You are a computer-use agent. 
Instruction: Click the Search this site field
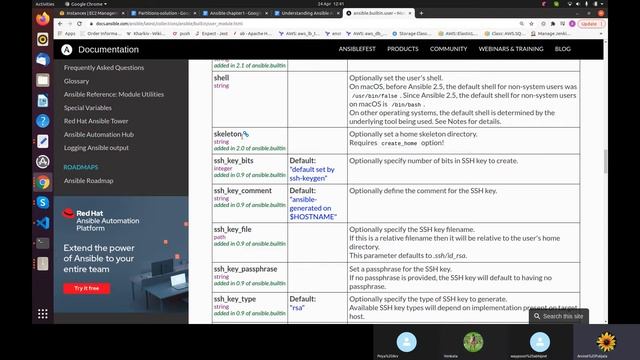(x=559, y=316)
